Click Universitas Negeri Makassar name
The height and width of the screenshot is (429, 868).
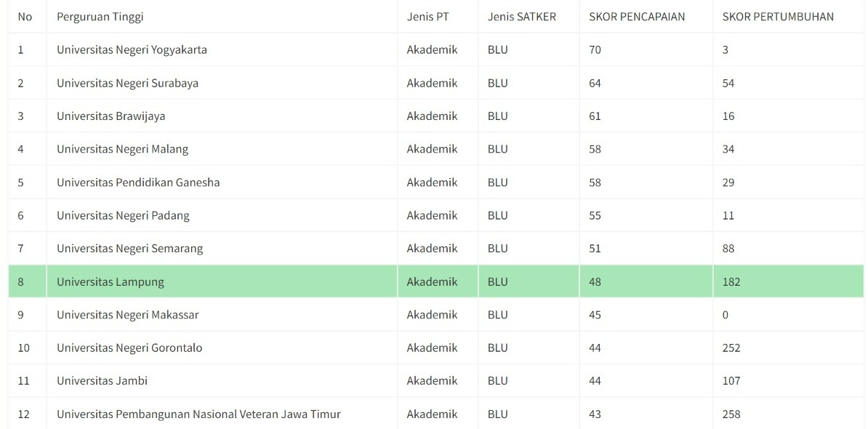click(x=127, y=315)
